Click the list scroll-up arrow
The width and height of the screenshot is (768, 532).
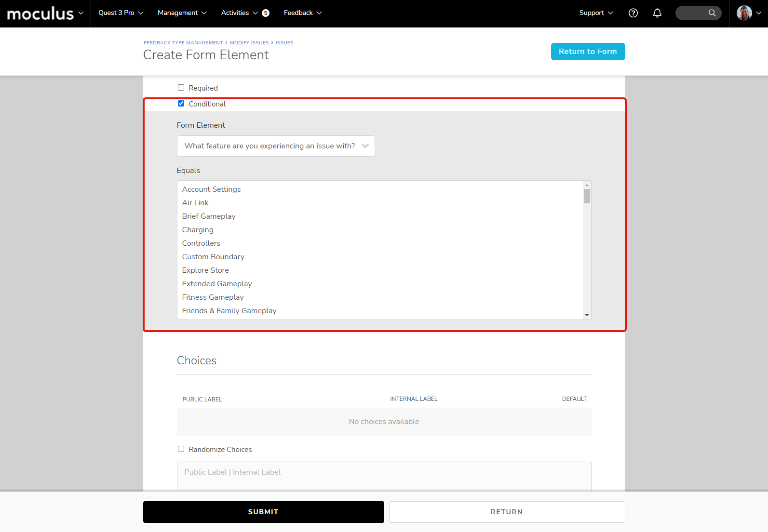click(587, 185)
